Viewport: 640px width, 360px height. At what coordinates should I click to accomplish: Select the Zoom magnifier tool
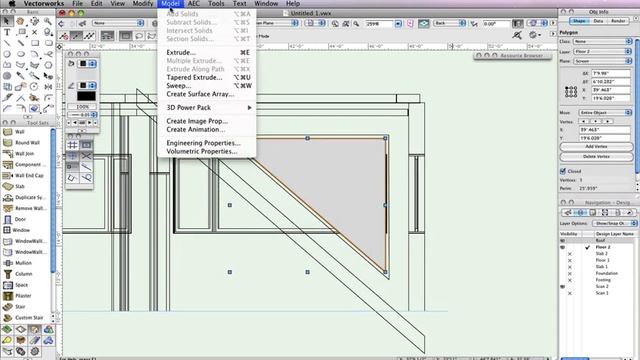48,21
